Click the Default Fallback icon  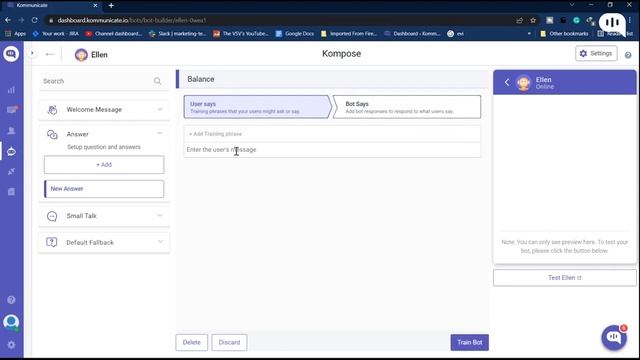coord(51,242)
